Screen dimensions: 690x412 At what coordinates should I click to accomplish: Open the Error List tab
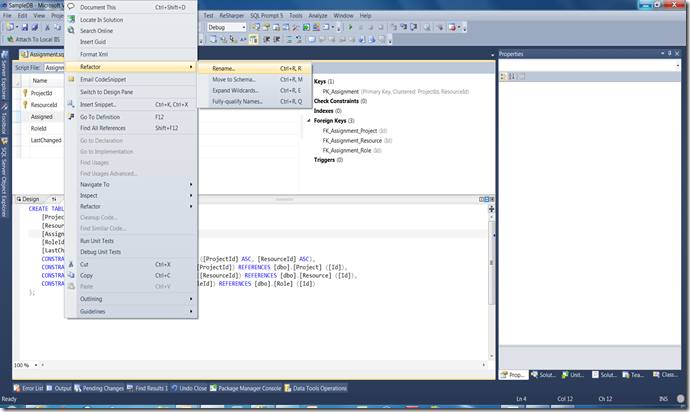29,388
